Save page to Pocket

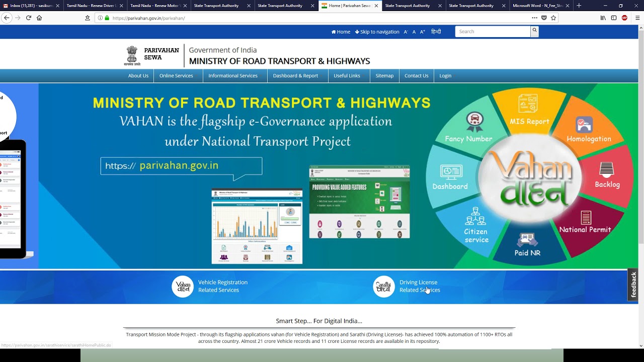[x=544, y=18]
